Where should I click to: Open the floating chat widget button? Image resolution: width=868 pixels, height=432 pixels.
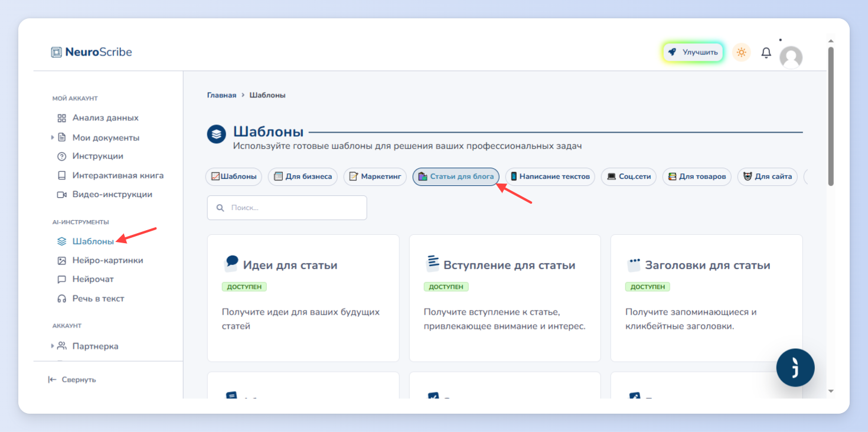pos(795,368)
